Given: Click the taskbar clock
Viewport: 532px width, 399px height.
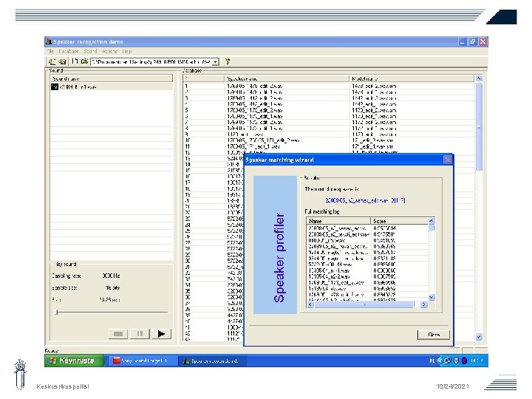Looking at the screenshot, I should click(x=477, y=361).
